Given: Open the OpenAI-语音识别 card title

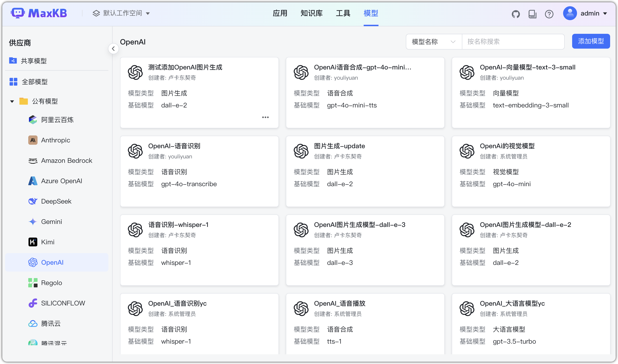Looking at the screenshot, I should coord(174,146).
